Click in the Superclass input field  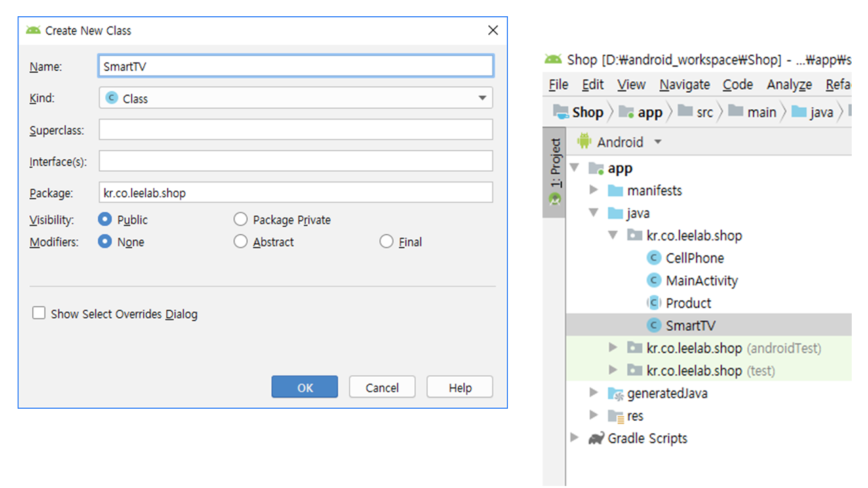coord(296,130)
